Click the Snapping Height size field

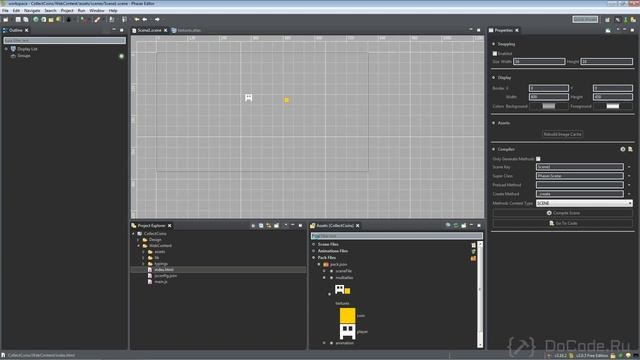tap(607, 62)
